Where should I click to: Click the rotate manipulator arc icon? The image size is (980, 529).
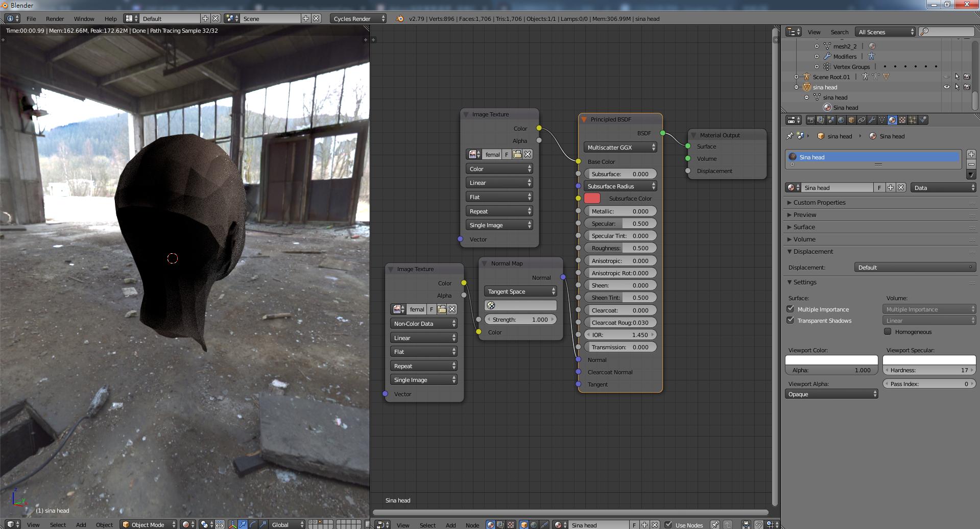[253, 524]
